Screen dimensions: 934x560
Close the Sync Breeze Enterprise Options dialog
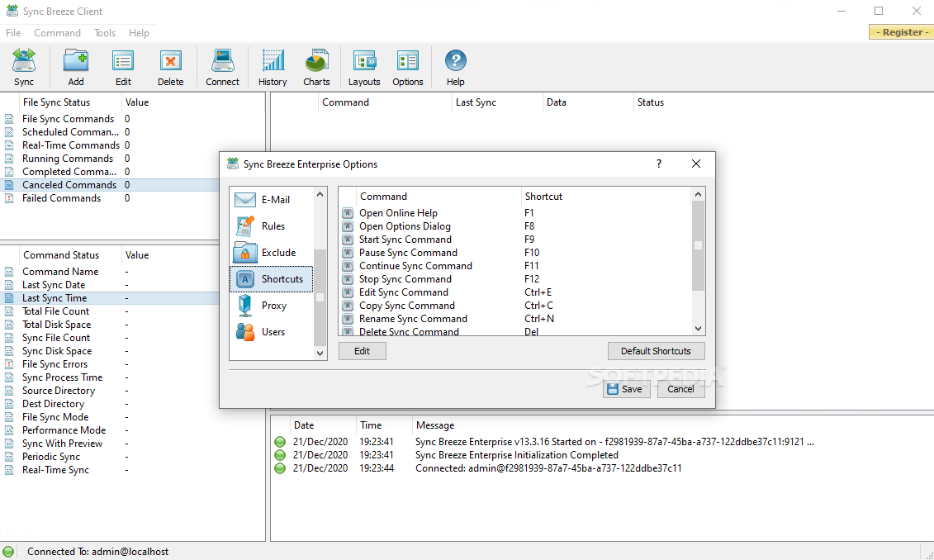click(x=695, y=164)
